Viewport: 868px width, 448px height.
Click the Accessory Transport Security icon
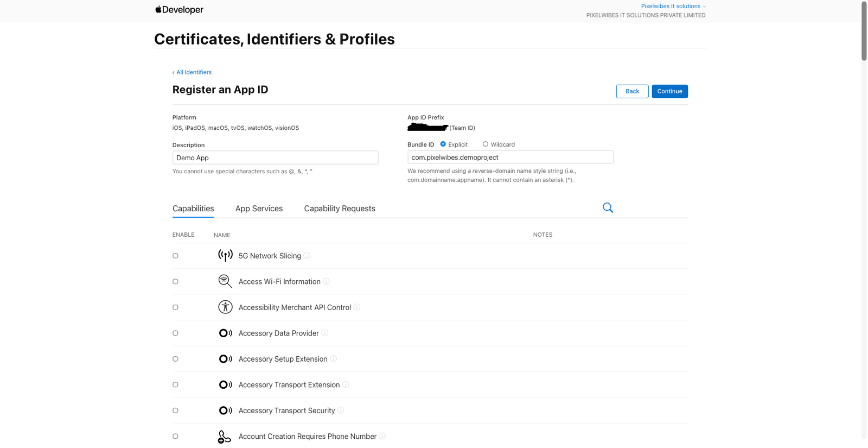[225, 411]
